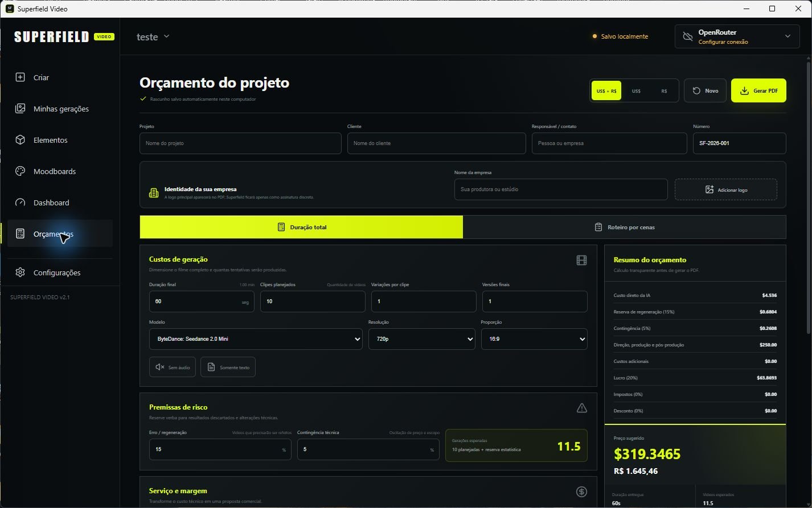The image size is (812, 508).
Task: Click the Salvo localmente status indicator
Action: click(x=620, y=36)
